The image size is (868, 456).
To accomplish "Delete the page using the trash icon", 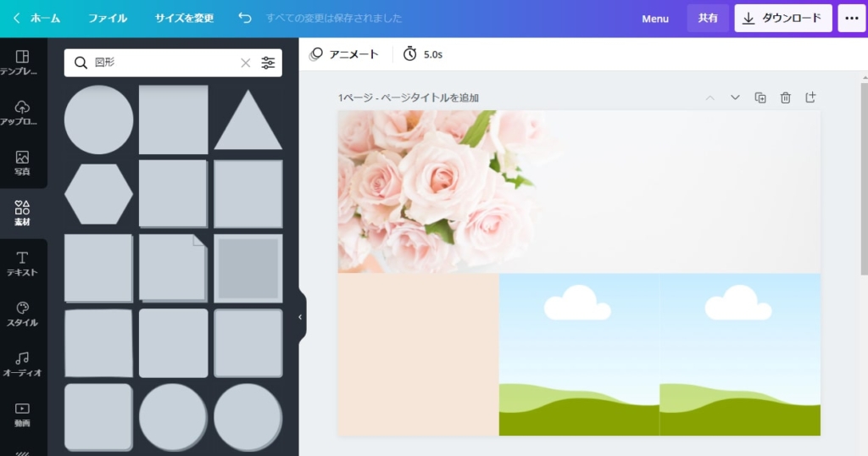I will 786,97.
